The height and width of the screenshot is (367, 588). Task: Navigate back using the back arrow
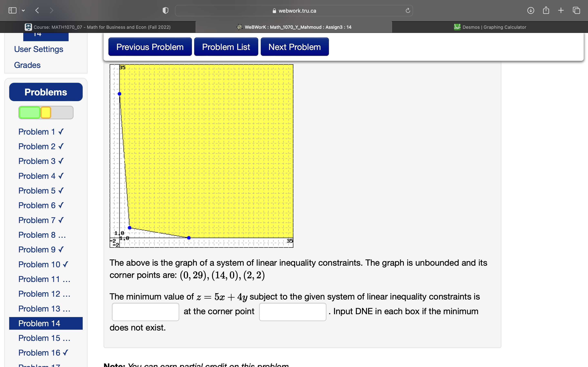(37, 10)
